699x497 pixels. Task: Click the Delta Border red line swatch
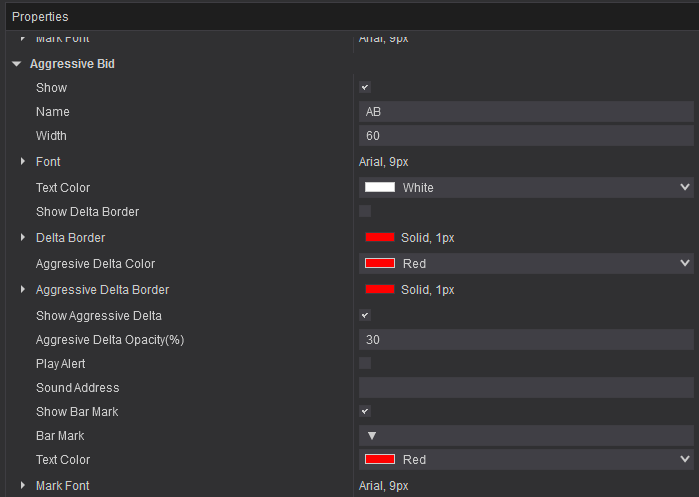[379, 238]
